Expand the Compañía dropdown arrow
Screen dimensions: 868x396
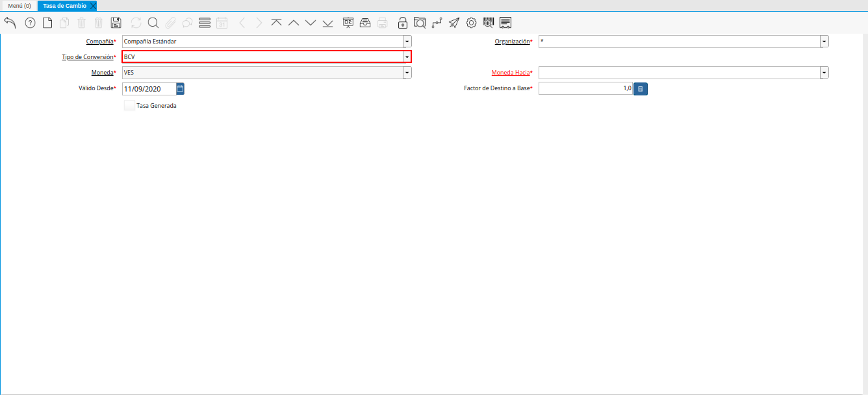click(x=407, y=42)
